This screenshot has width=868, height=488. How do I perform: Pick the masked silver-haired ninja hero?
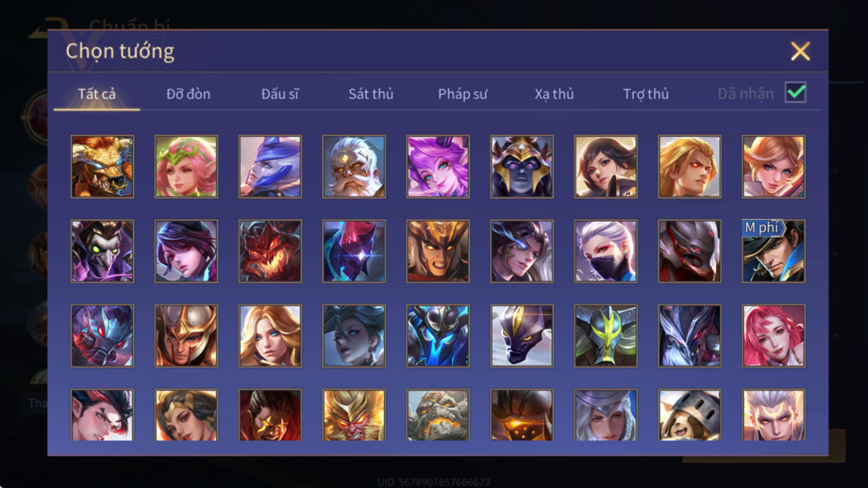coord(606,251)
